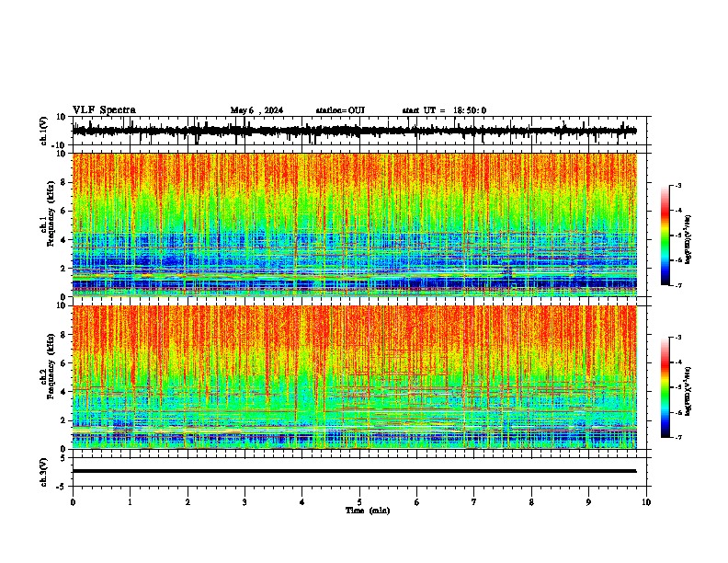Click the ch.2 colour scale bar
This screenshot has width=728, height=563.
665,387
